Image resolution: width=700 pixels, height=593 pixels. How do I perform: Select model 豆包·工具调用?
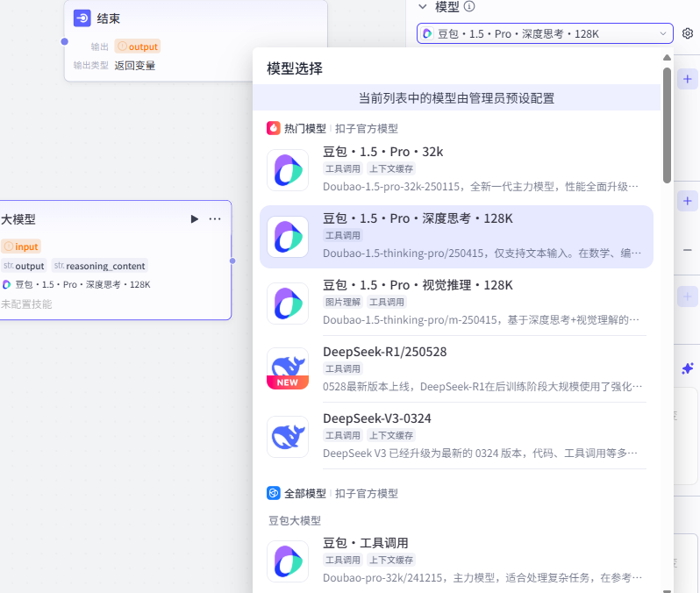(x=456, y=561)
